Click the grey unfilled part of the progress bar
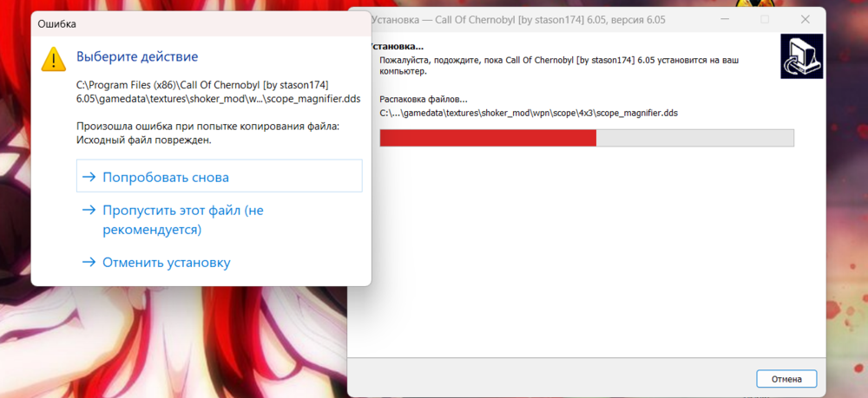This screenshot has width=868, height=398. point(694,138)
